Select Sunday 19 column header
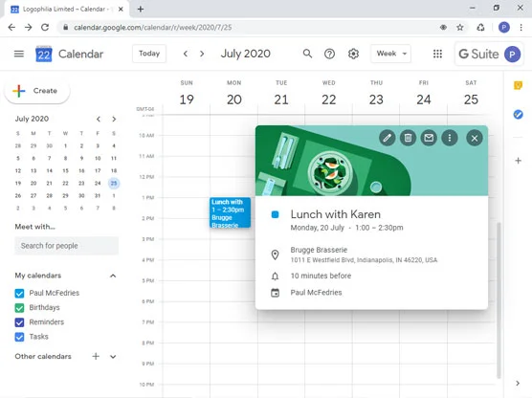This screenshot has height=398, width=532. pyautogui.click(x=187, y=94)
